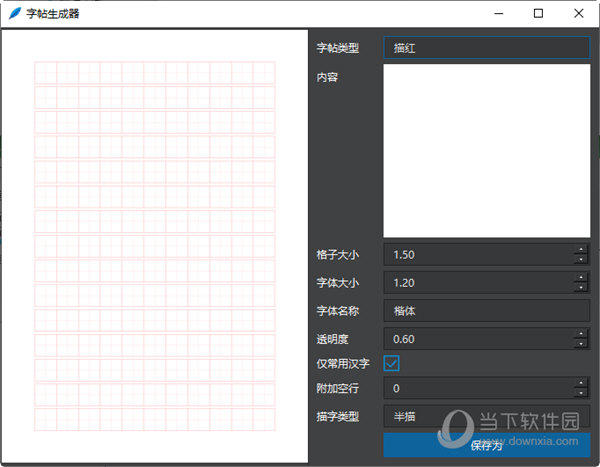Maximize the 字帖生成器 window
Image resolution: width=600 pixels, height=467 pixels.
point(538,13)
